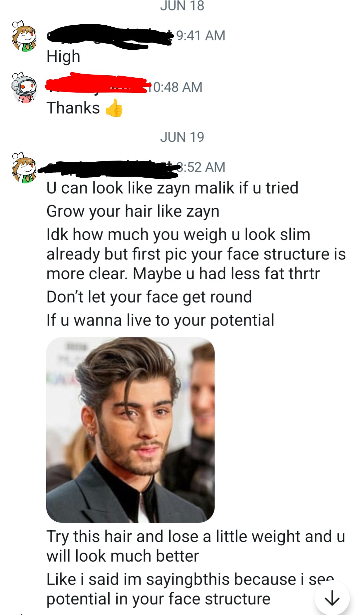Viewport: 364px width, 615px height.
Task: Select the "High" message
Action: [63, 56]
